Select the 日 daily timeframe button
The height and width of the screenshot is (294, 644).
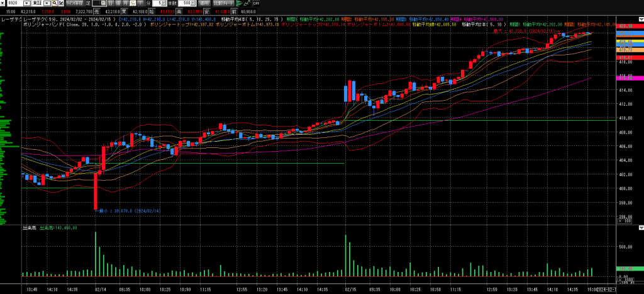pyautogui.click(x=110, y=3)
